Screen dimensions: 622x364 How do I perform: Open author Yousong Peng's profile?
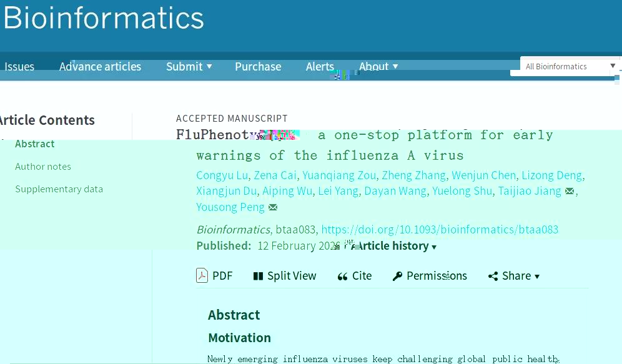(230, 207)
